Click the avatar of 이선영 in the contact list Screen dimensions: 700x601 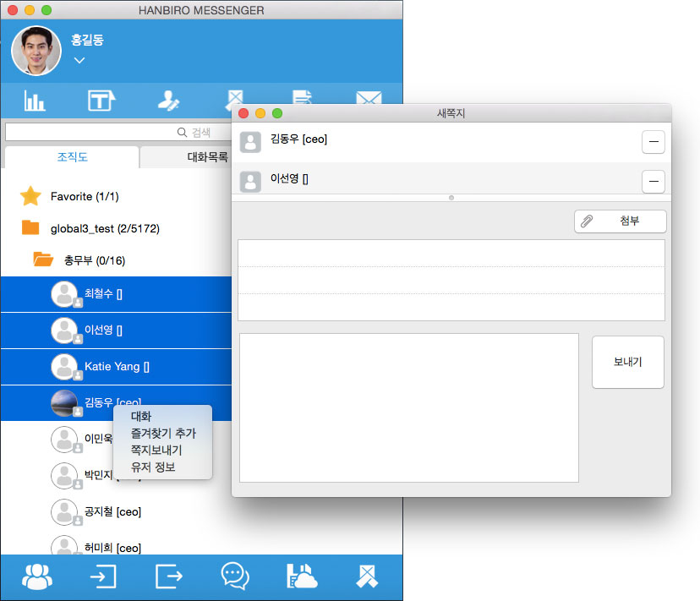(x=65, y=331)
